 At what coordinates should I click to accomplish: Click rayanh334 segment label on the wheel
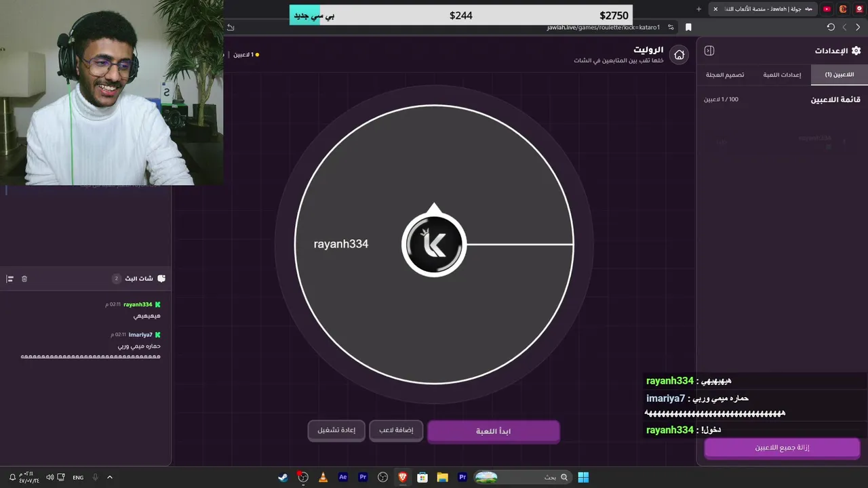[341, 244]
